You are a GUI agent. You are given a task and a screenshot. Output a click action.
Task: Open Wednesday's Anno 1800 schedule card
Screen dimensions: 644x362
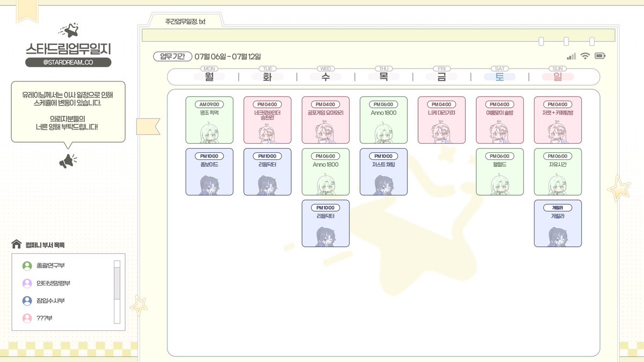point(325,172)
